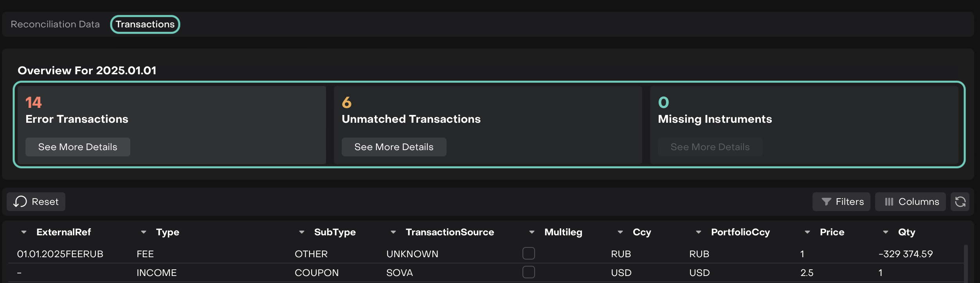The height and width of the screenshot is (283, 980).
Task: Open ExternalRef column dropdown arrow
Action: (24, 232)
